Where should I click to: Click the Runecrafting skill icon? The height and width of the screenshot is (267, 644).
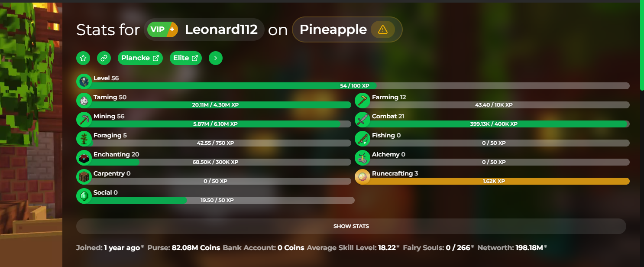tap(362, 177)
